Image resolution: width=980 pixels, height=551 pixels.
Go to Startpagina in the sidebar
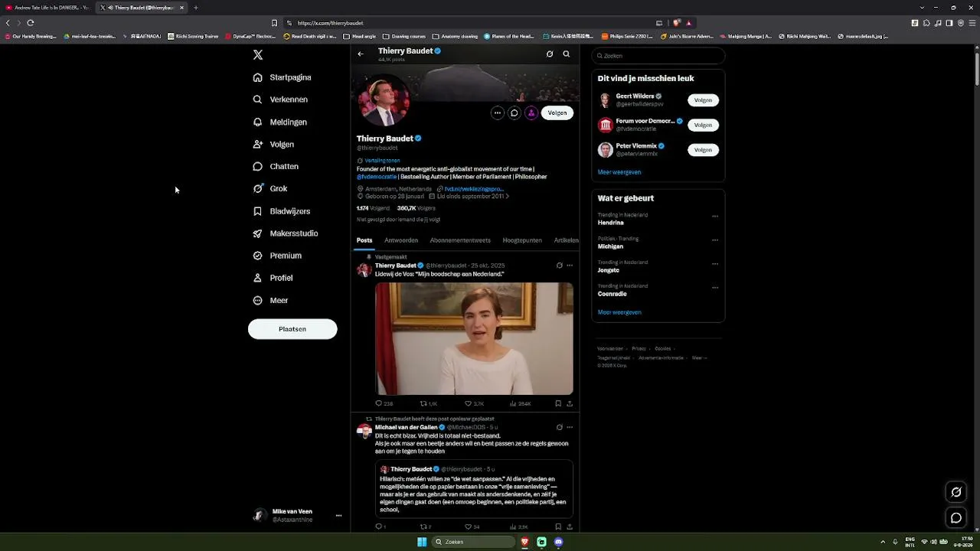(282, 77)
